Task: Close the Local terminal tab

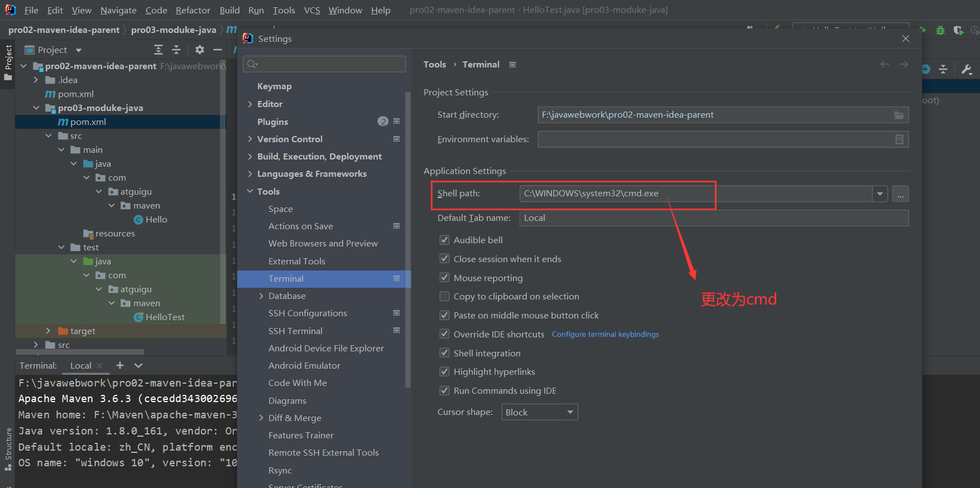Action: point(99,366)
